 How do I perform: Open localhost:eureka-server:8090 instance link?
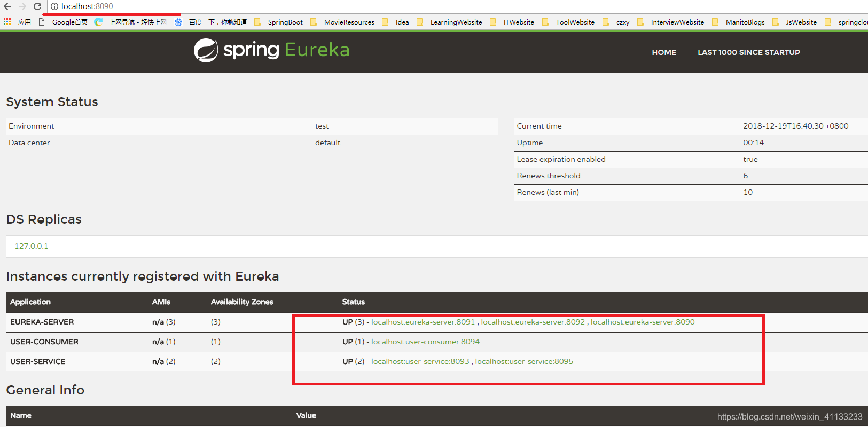point(643,322)
